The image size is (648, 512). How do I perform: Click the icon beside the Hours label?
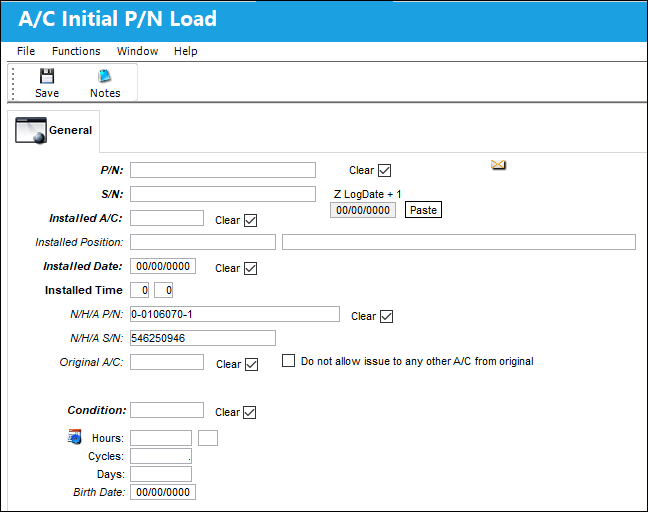[74, 437]
